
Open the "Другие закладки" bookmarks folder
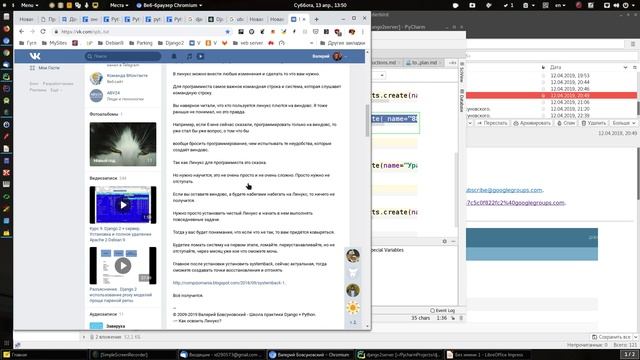click(x=342, y=43)
